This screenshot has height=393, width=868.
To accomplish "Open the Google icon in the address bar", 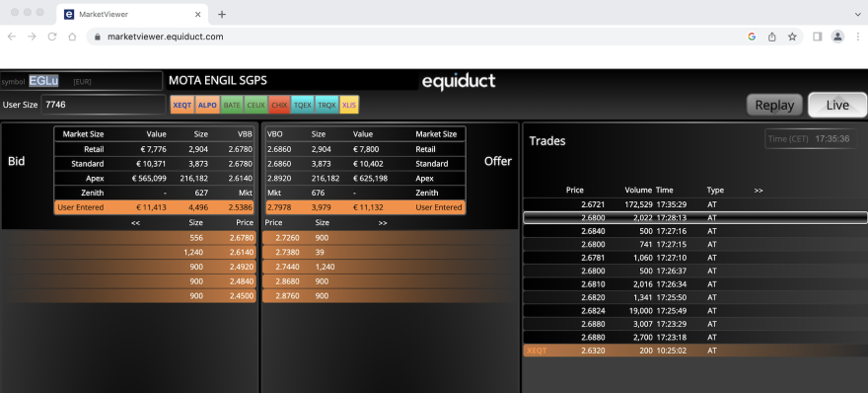I will coord(752,37).
